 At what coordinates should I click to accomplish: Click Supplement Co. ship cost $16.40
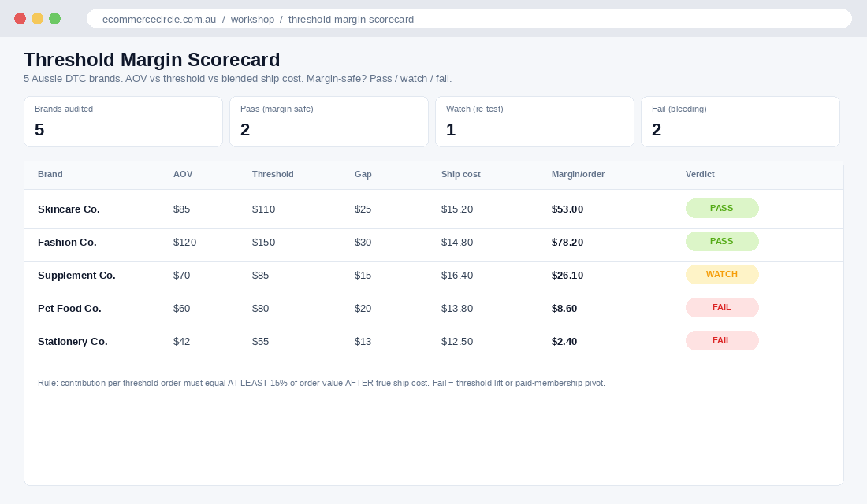[457, 275]
